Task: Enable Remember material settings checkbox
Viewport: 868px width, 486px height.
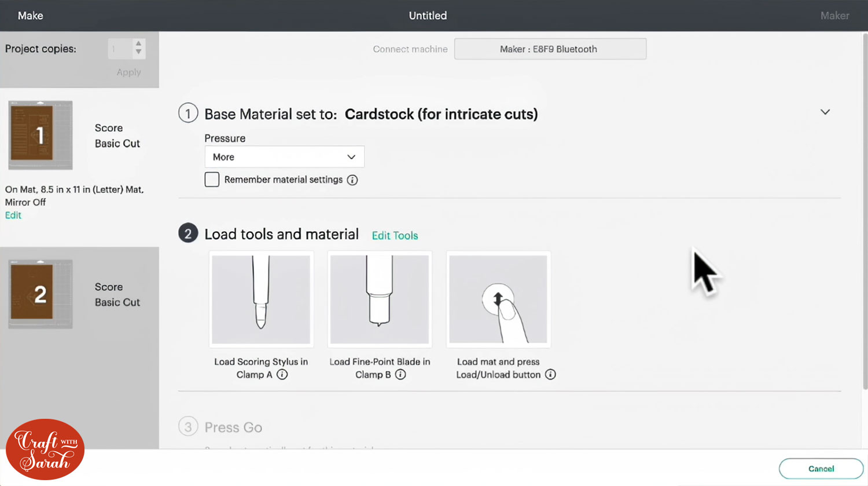Action: click(x=212, y=180)
